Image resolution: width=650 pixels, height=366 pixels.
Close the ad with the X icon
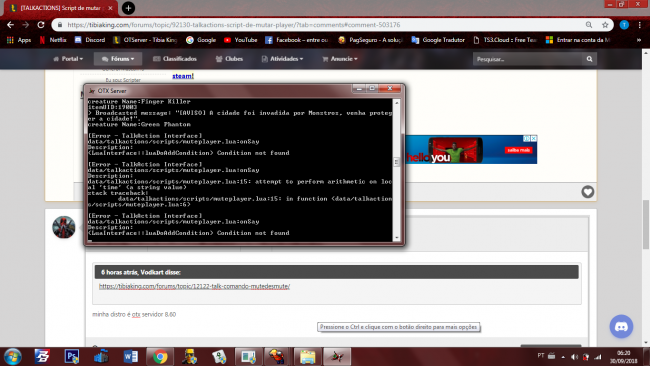(x=534, y=138)
